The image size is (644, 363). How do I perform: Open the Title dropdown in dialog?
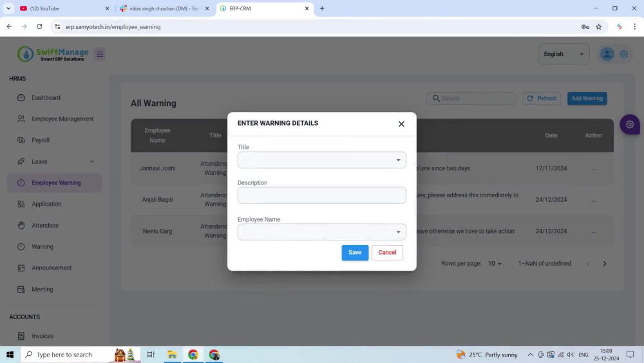pos(321,160)
